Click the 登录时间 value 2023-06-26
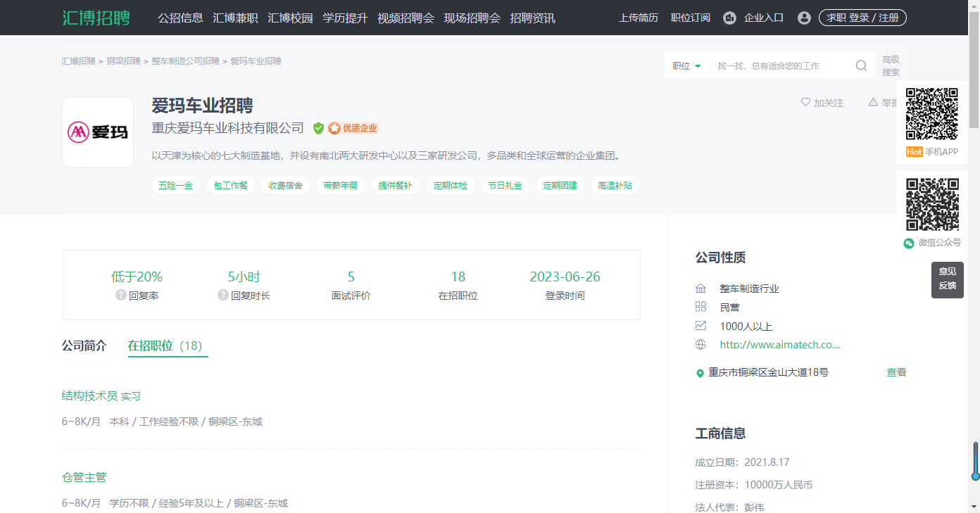The image size is (980, 513). pos(565,277)
